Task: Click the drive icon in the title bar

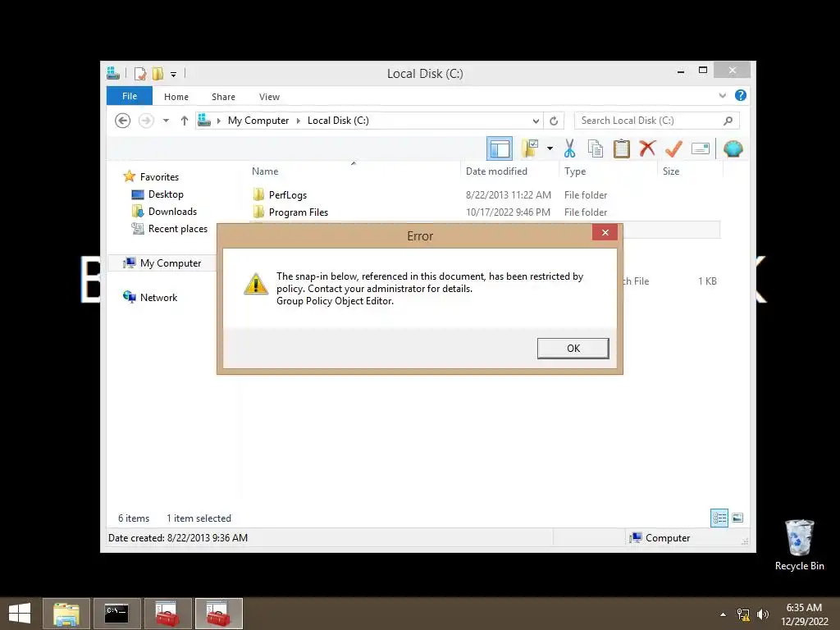Action: coord(113,73)
